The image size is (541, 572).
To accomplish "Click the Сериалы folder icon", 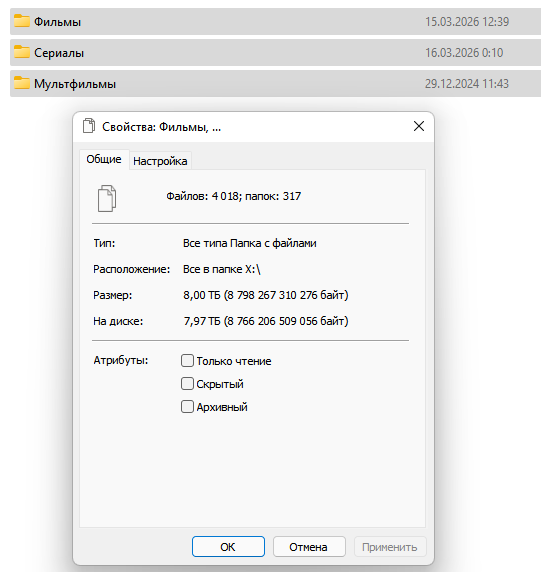I will click(22, 52).
